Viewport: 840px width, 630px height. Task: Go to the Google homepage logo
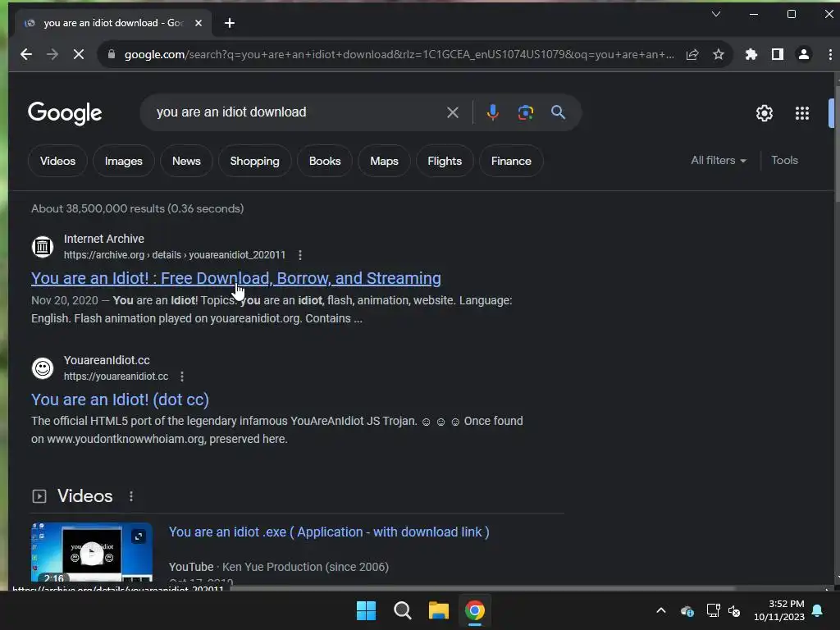point(65,113)
